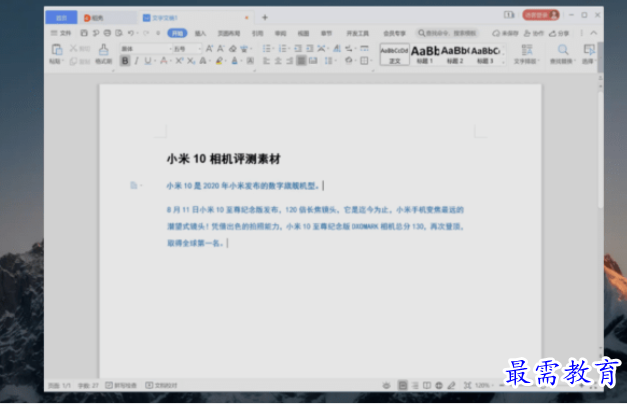Screen dimensions: 627x404
Task: Toggle spell check in status bar
Action: pyautogui.click(x=121, y=386)
